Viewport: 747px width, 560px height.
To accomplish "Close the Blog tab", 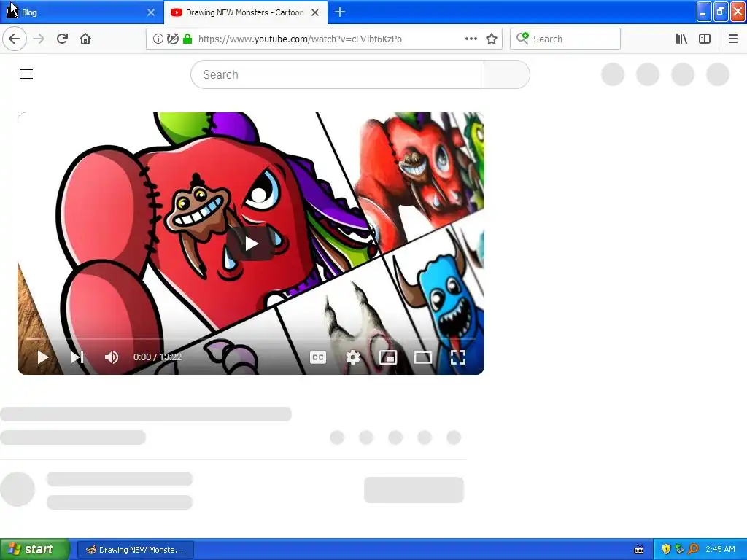I will (151, 12).
